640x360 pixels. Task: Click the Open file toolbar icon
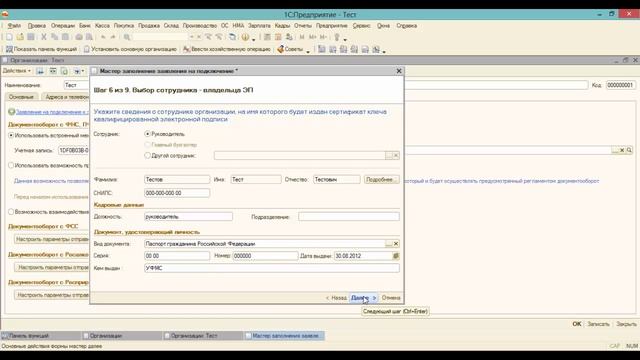[20, 37]
